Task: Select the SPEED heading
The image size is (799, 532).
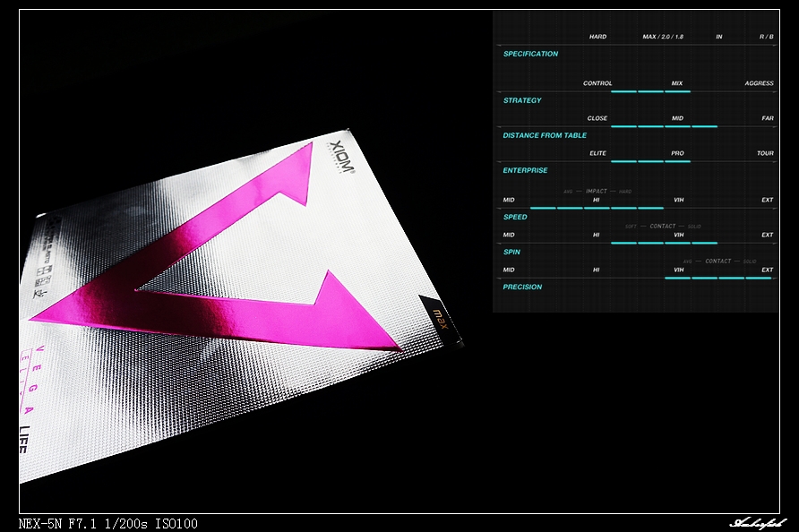Action: click(x=515, y=217)
